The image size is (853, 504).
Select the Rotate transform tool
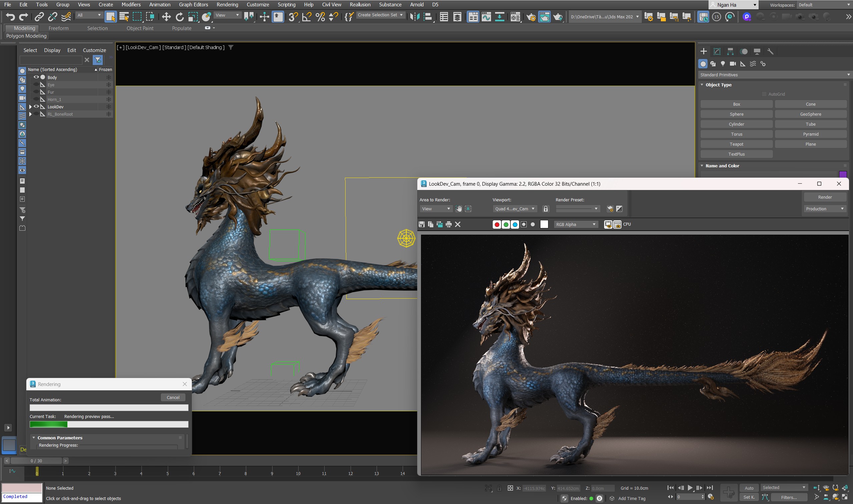179,17
